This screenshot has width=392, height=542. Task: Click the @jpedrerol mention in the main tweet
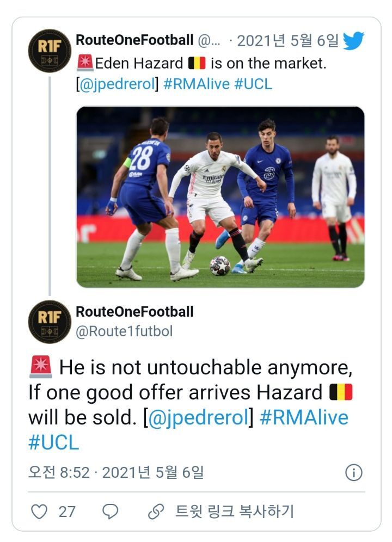197,417
